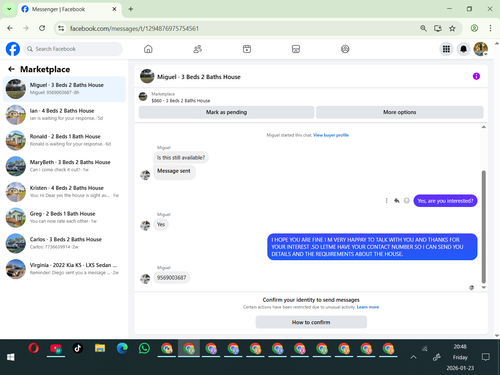The height and width of the screenshot is (375, 500).
Task: Click the How to confirm button
Action: pyautogui.click(x=311, y=322)
